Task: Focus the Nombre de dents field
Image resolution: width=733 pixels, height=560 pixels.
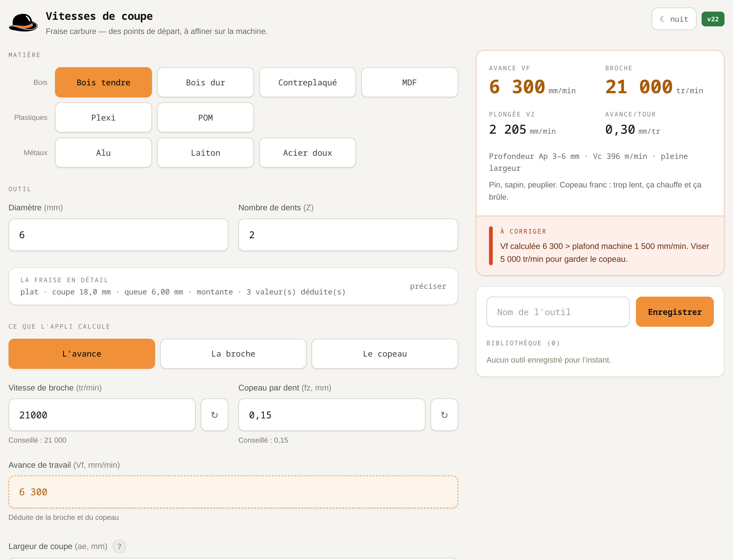Action: 348,235
